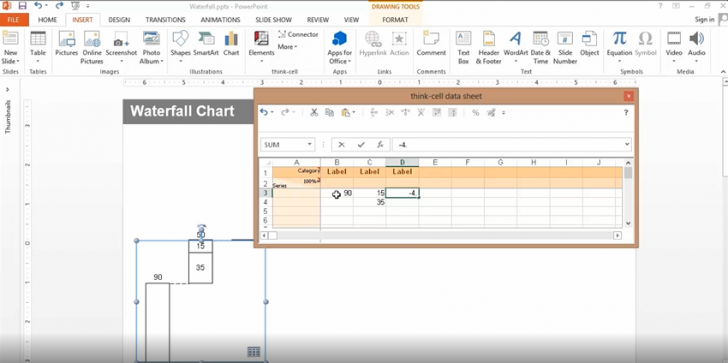Save presentation from Quick Access Toolbar

pyautogui.click(x=22, y=6)
